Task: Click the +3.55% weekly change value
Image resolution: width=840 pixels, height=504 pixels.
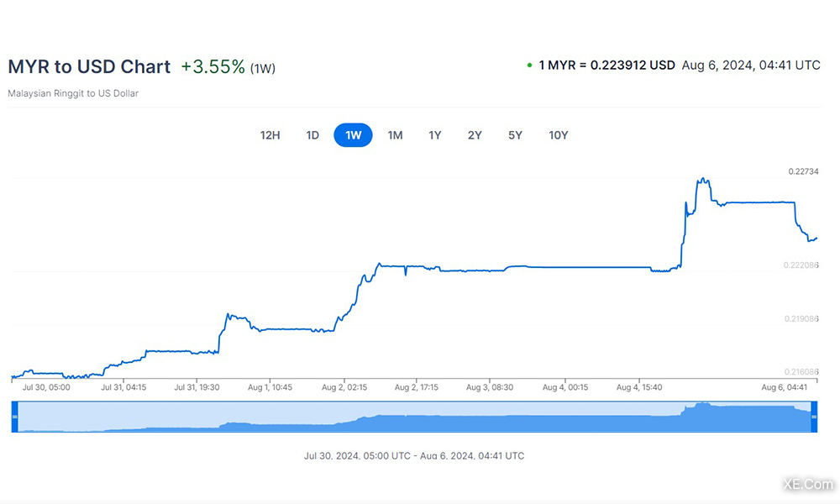Action: point(213,66)
